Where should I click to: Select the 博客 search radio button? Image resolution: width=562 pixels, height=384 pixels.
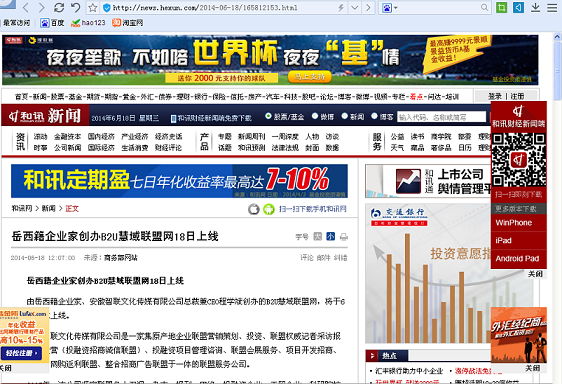coord(375,116)
